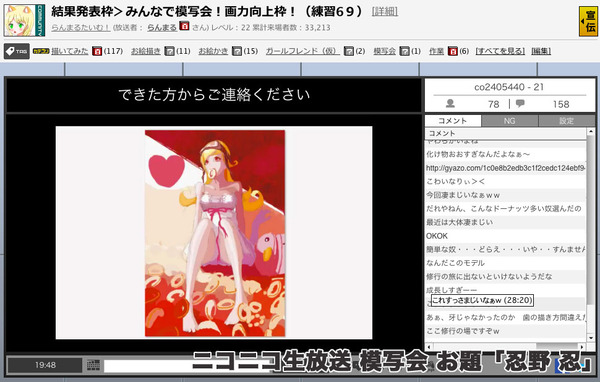Select comment ここ修行の場ですぞｗ
This screenshot has width=600, height=382.
pos(505,331)
